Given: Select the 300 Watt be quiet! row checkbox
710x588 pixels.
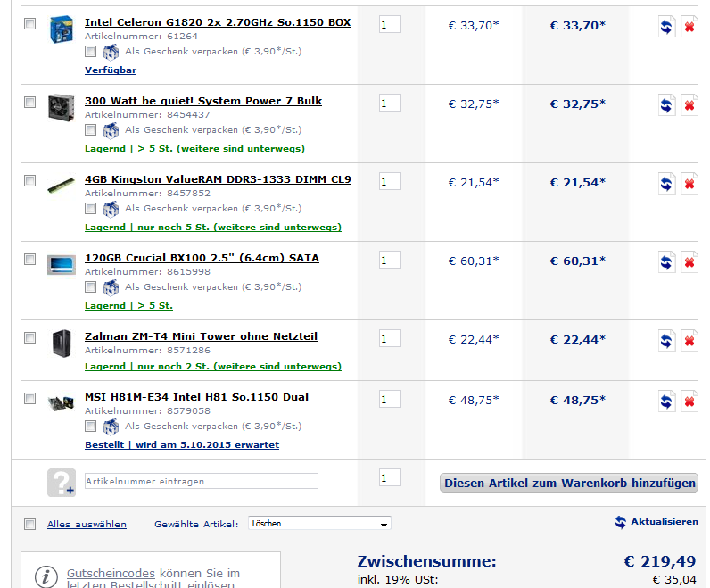Looking at the screenshot, I should [x=30, y=102].
